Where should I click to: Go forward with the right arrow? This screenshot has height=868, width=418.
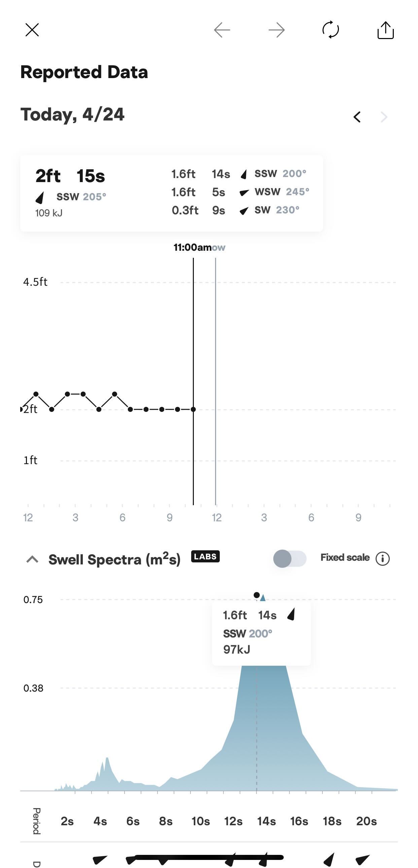pos(277,30)
